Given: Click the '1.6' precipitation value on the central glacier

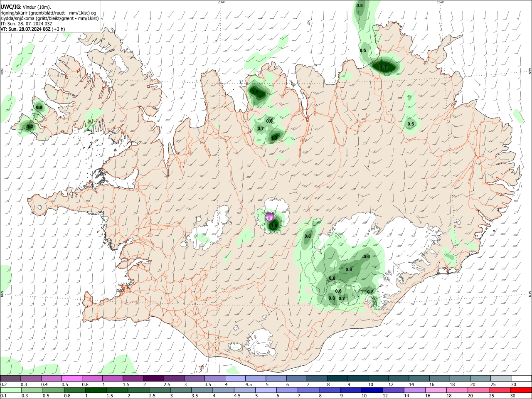Looking at the screenshot, I should [x=273, y=226].
